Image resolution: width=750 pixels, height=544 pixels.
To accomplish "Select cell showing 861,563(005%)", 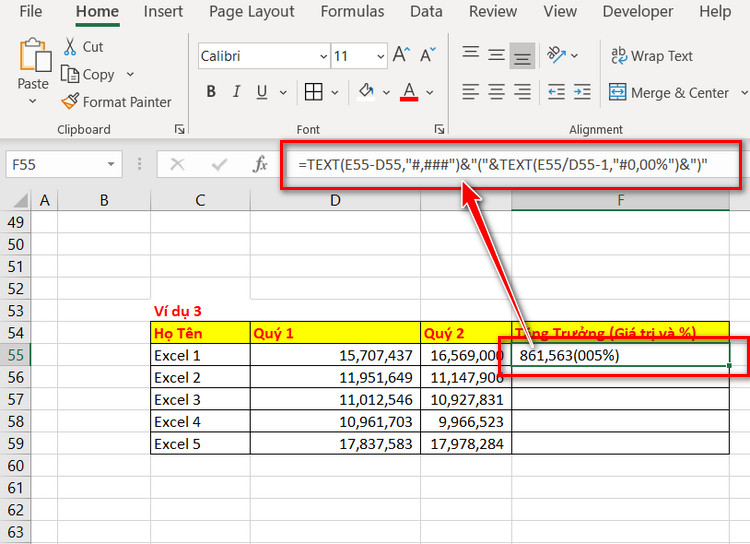I will pyautogui.click(x=620, y=355).
